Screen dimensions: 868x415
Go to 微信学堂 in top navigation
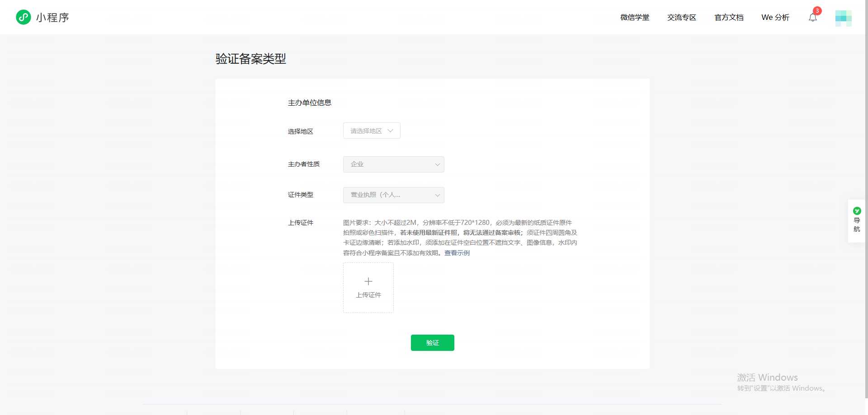point(635,18)
